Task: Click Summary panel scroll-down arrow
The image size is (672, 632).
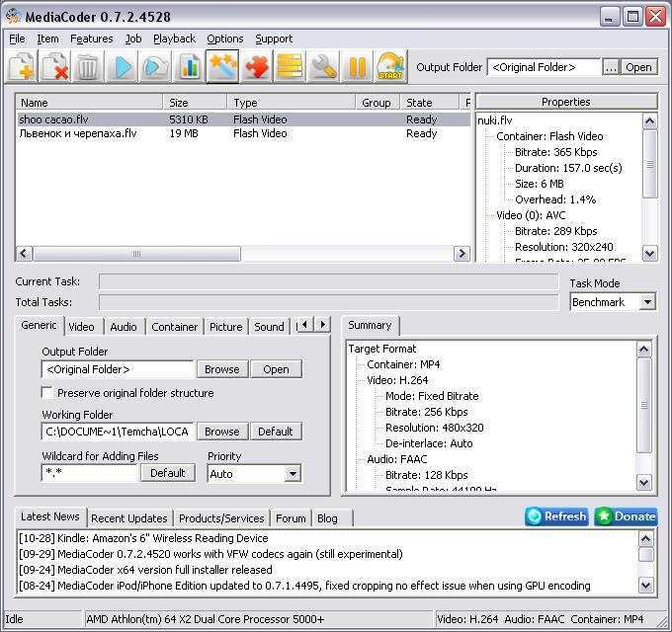Action: coord(643,483)
